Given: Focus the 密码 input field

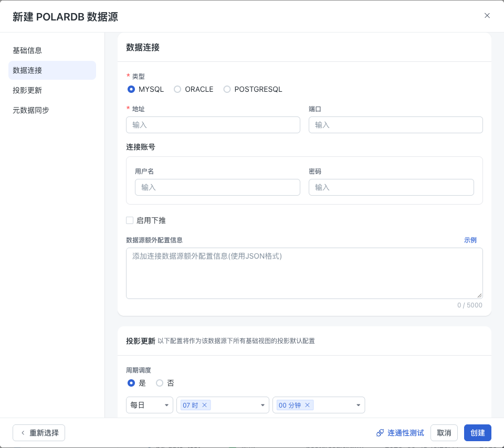Looking at the screenshot, I should pos(391,187).
